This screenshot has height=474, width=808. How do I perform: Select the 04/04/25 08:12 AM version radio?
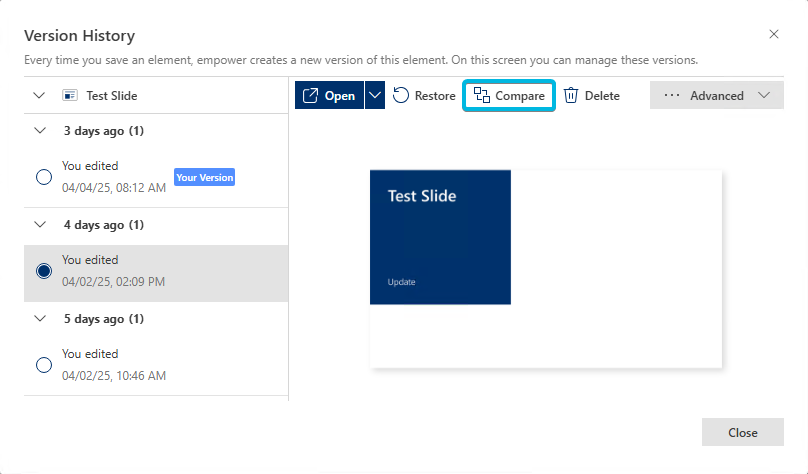[44, 177]
